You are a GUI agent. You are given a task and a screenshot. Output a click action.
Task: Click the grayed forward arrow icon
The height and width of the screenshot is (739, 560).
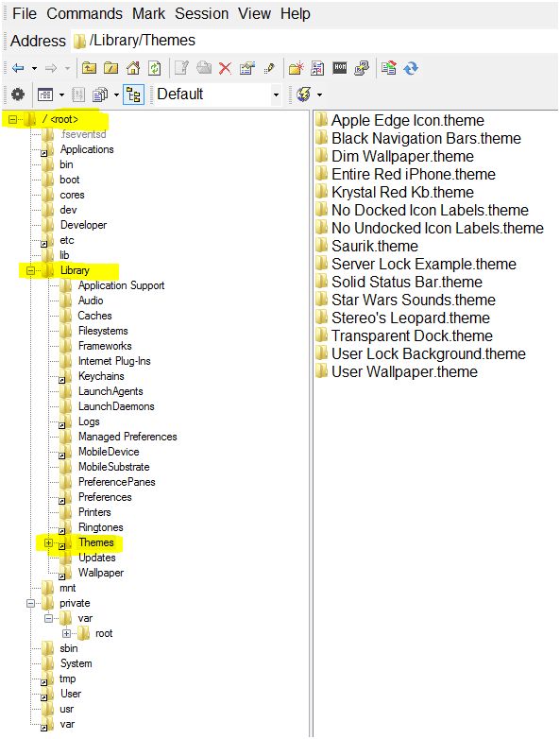click(x=50, y=68)
